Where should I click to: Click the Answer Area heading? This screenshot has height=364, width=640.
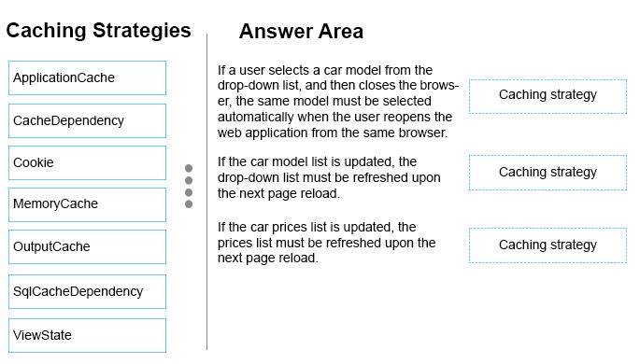click(301, 32)
